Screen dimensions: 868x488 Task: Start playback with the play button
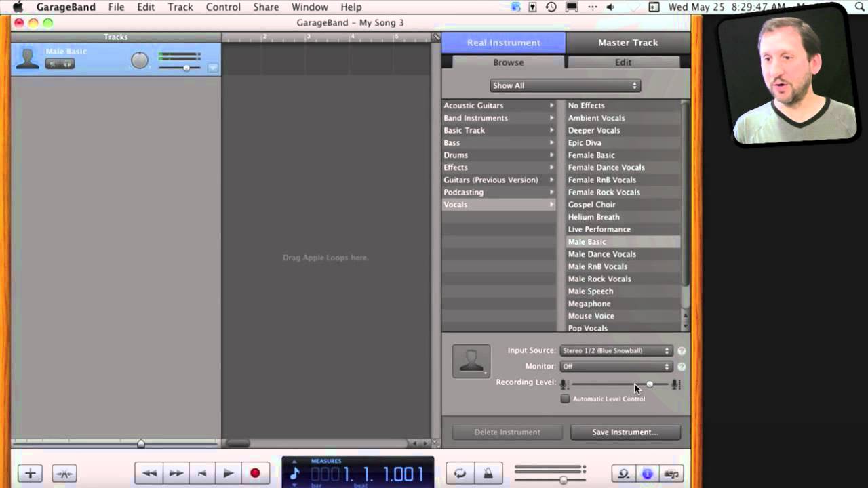[229, 473]
